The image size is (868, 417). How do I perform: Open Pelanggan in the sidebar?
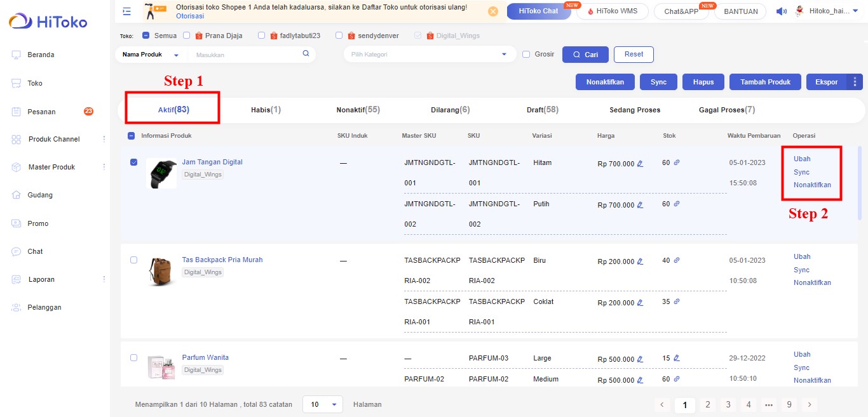tap(44, 307)
